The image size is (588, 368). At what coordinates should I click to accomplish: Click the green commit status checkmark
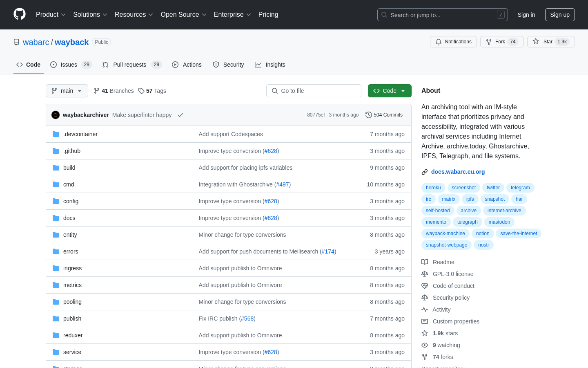click(x=180, y=115)
